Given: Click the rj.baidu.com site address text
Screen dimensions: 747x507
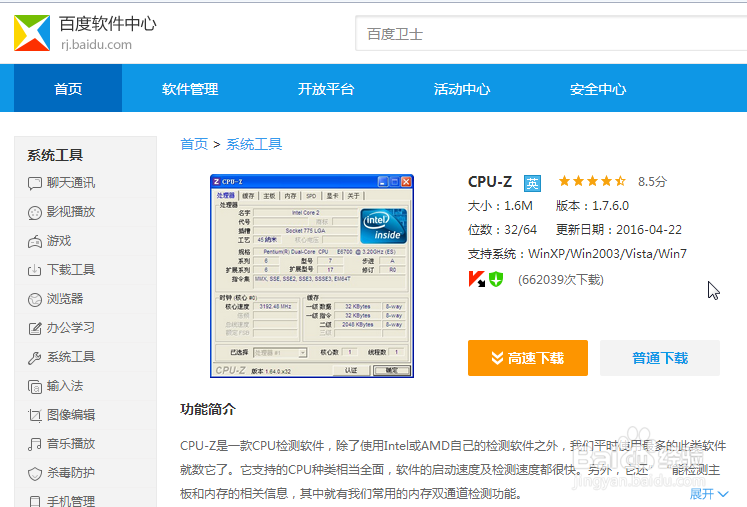Looking at the screenshot, I should [x=96, y=45].
